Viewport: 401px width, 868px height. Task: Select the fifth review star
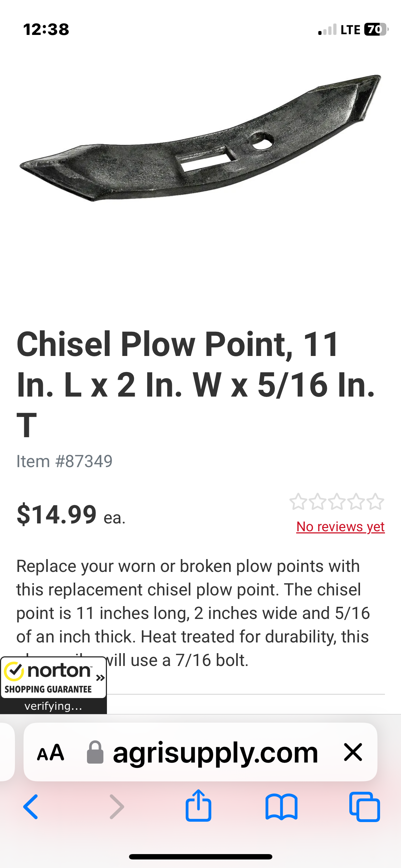pos(375,502)
